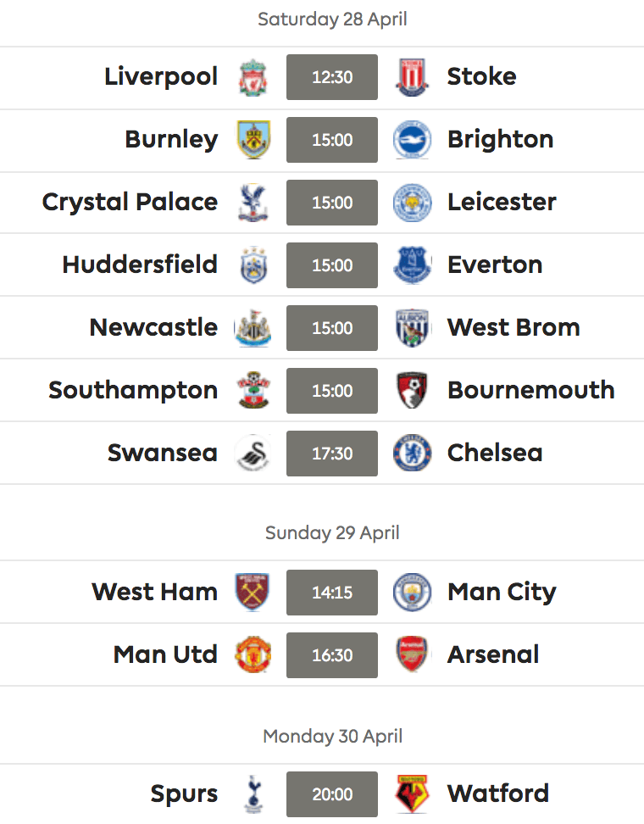Click the Brighton seagull badge
The image size is (644, 824).
coord(413,140)
